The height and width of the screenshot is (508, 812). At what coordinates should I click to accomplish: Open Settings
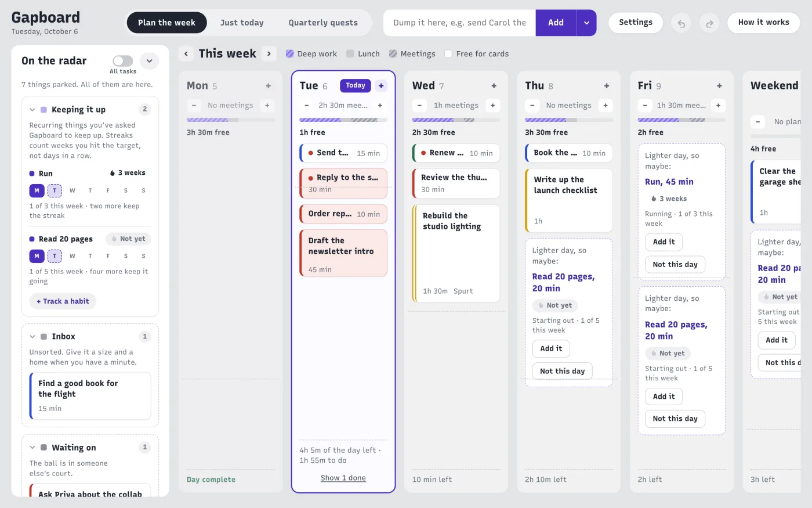[636, 23]
